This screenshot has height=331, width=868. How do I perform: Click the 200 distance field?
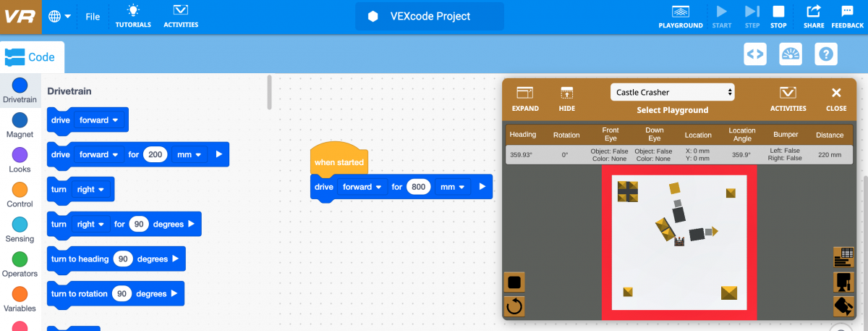(x=154, y=154)
